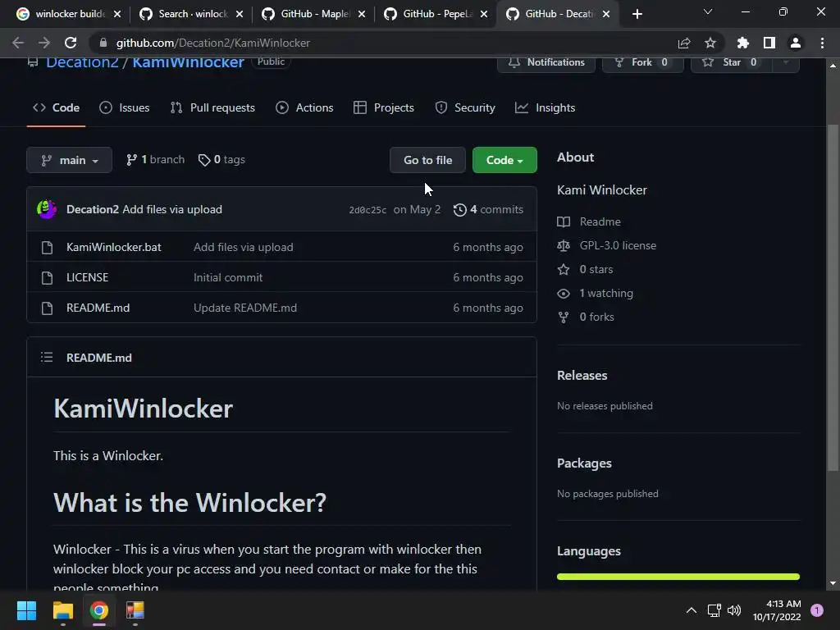
Task: Open a new browser tab
Action: point(637,14)
